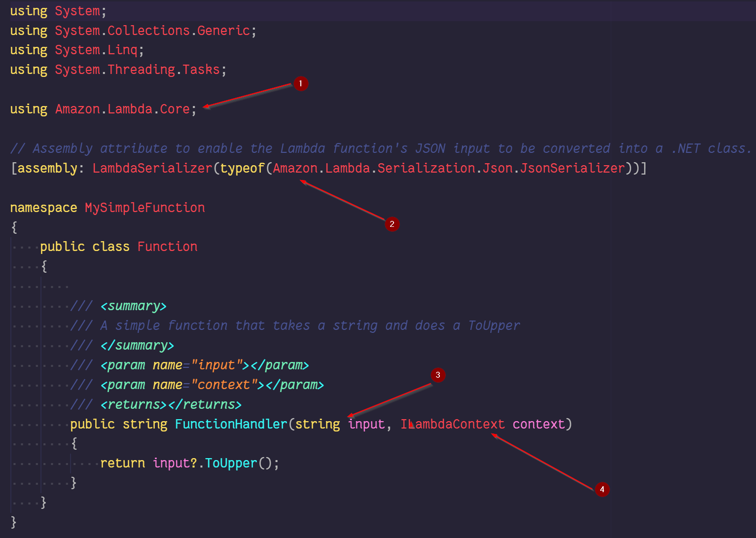Click 'Linq' in using System.Linq
The image size is (756, 538).
[122, 50]
